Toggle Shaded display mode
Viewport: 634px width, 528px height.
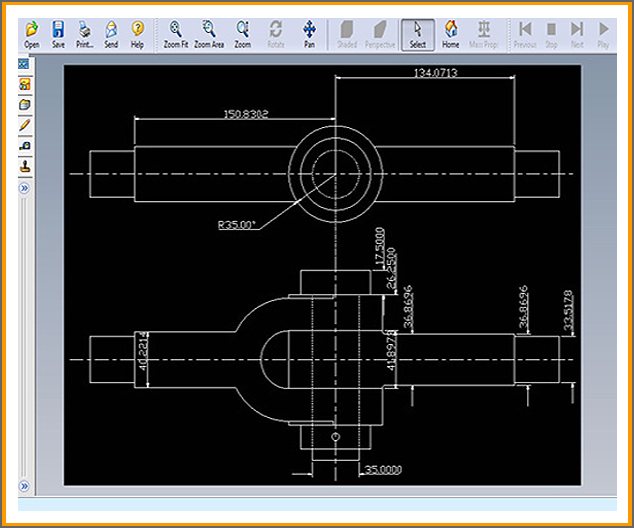coord(347,35)
